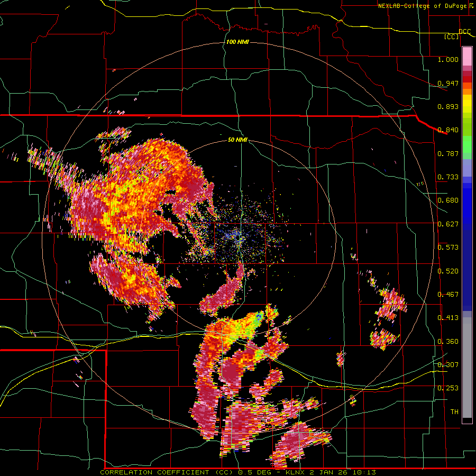This screenshot has width=476, height=476.
Task: Click the 0.307 scale value
Action: [x=448, y=364]
